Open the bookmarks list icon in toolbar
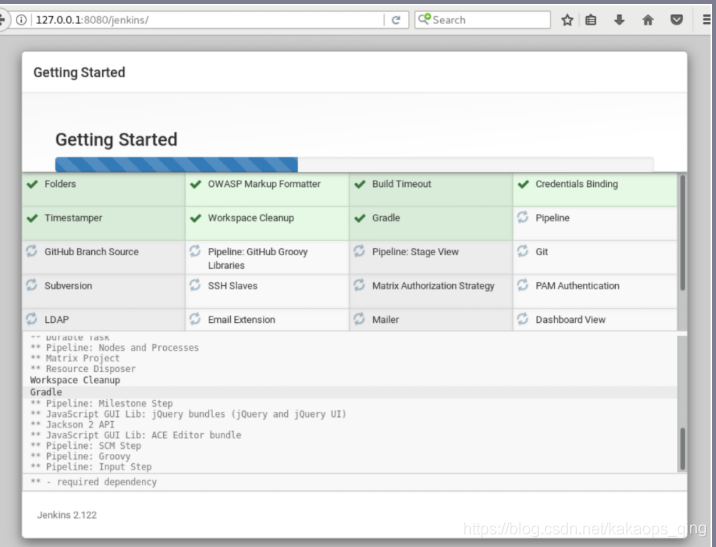 592,20
